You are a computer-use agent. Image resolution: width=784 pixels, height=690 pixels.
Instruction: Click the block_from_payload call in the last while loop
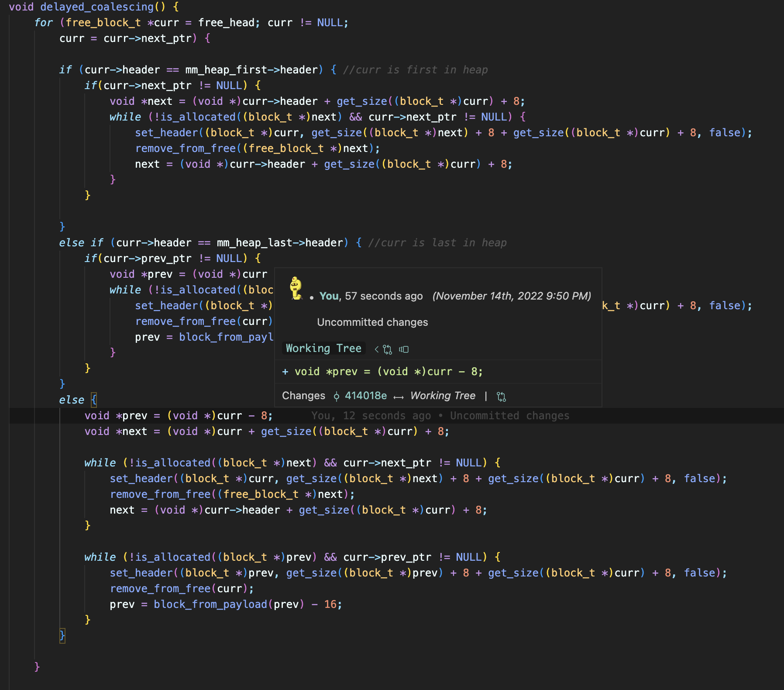pos(210,604)
